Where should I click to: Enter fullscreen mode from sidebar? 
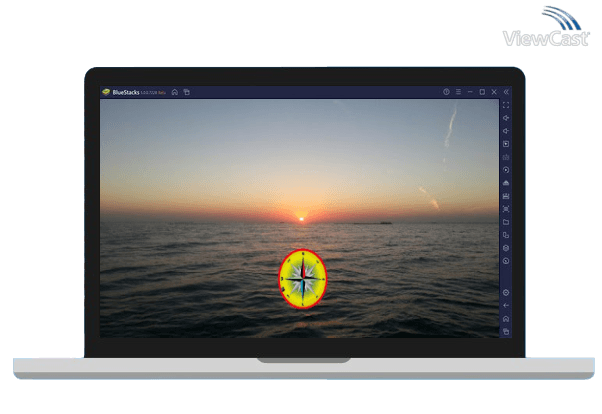point(506,105)
